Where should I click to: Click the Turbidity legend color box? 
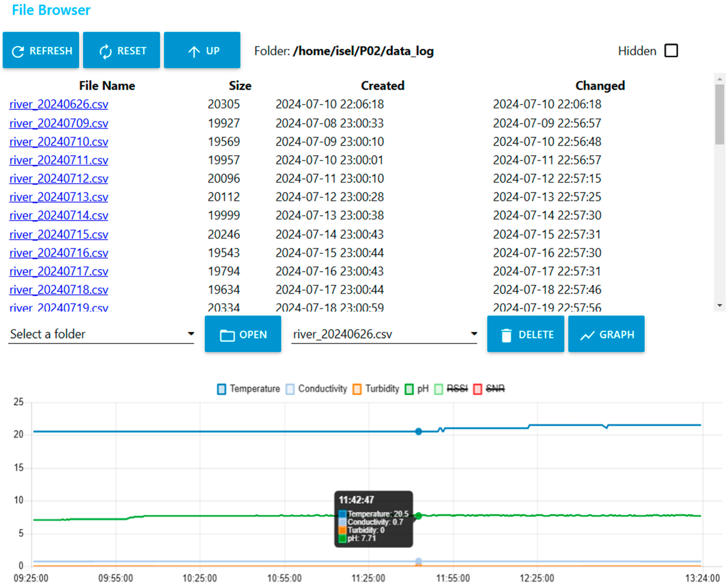[x=357, y=389]
